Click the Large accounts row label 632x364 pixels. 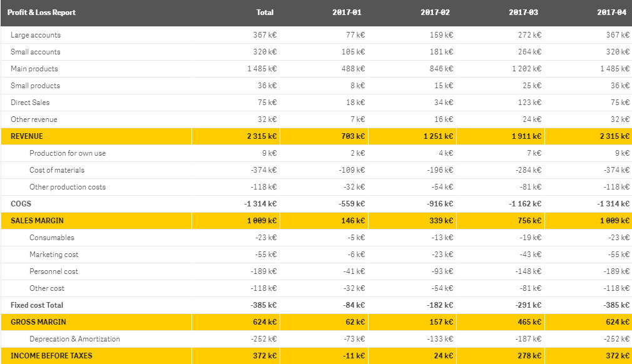[36, 35]
